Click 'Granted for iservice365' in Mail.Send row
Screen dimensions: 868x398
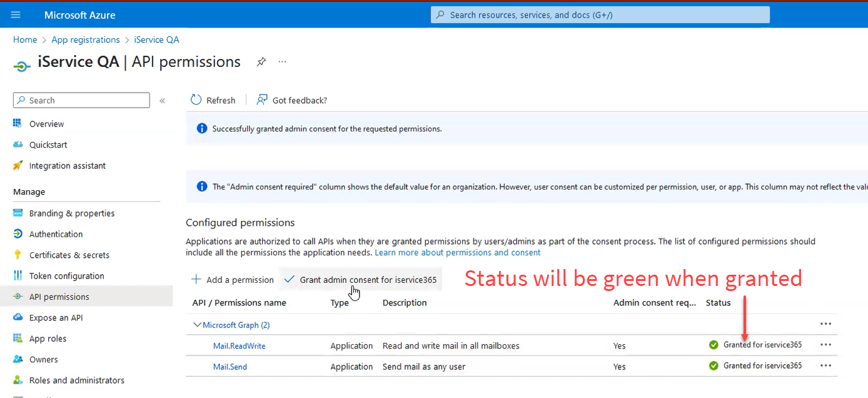click(x=762, y=365)
